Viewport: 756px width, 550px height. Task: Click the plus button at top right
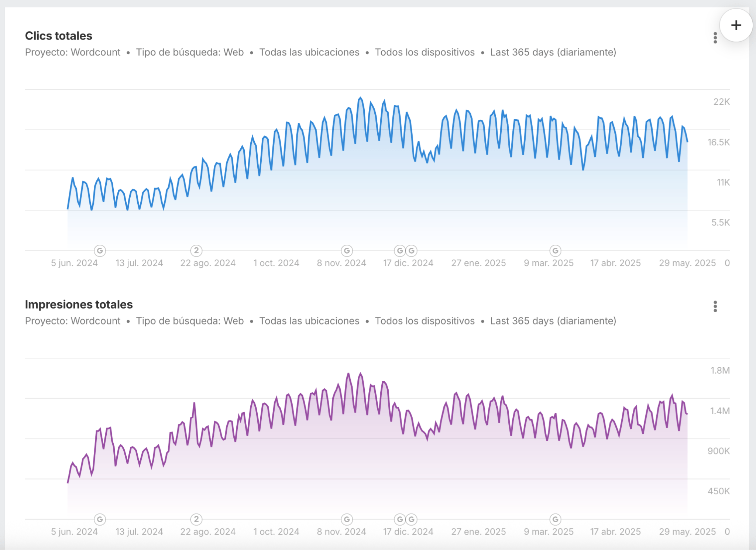click(x=736, y=25)
